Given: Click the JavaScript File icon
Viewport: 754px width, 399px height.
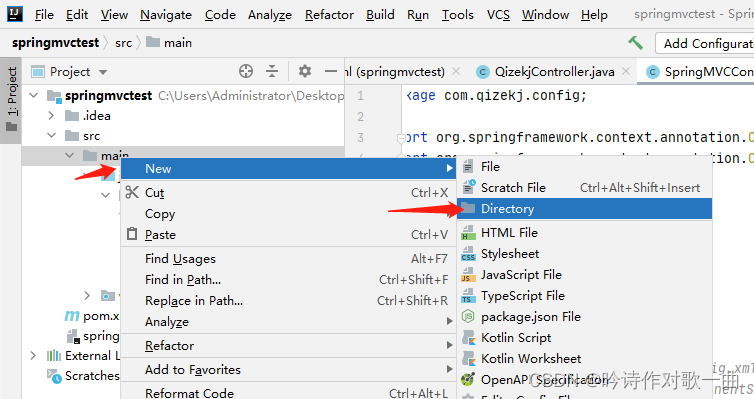Looking at the screenshot, I should pyautogui.click(x=468, y=275).
